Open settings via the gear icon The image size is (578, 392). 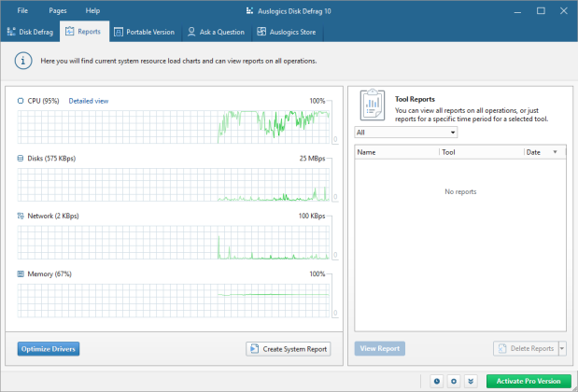[x=454, y=381]
